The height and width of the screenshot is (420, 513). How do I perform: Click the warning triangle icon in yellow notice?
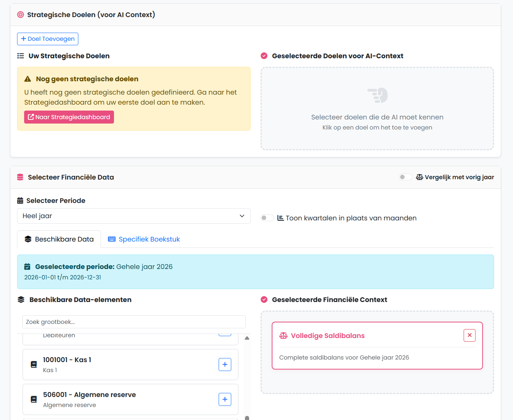click(28, 79)
